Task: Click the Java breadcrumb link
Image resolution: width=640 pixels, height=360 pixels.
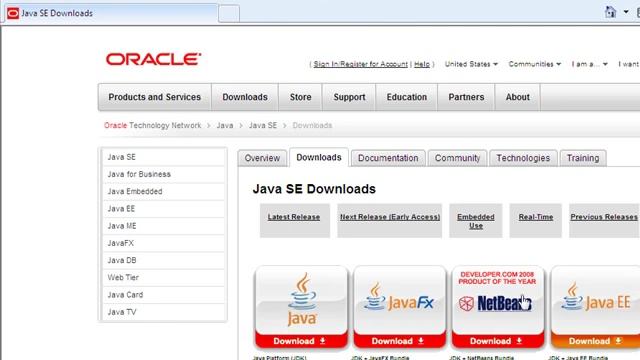Action: [225, 125]
